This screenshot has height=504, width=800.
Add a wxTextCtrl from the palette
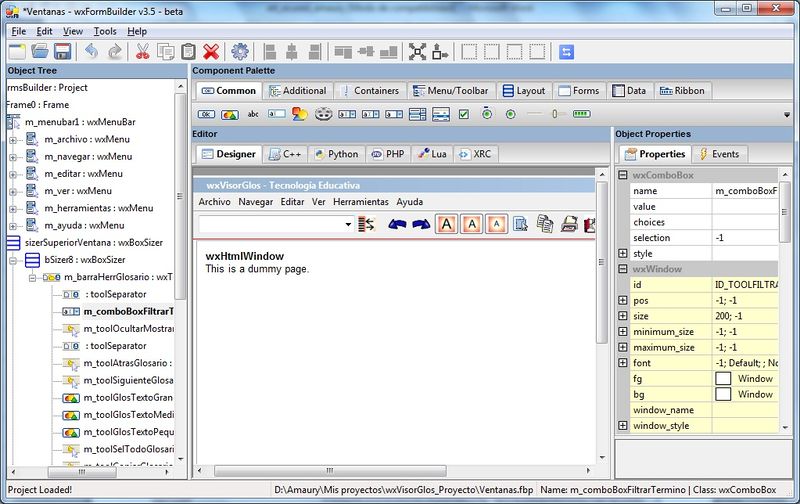click(277, 114)
